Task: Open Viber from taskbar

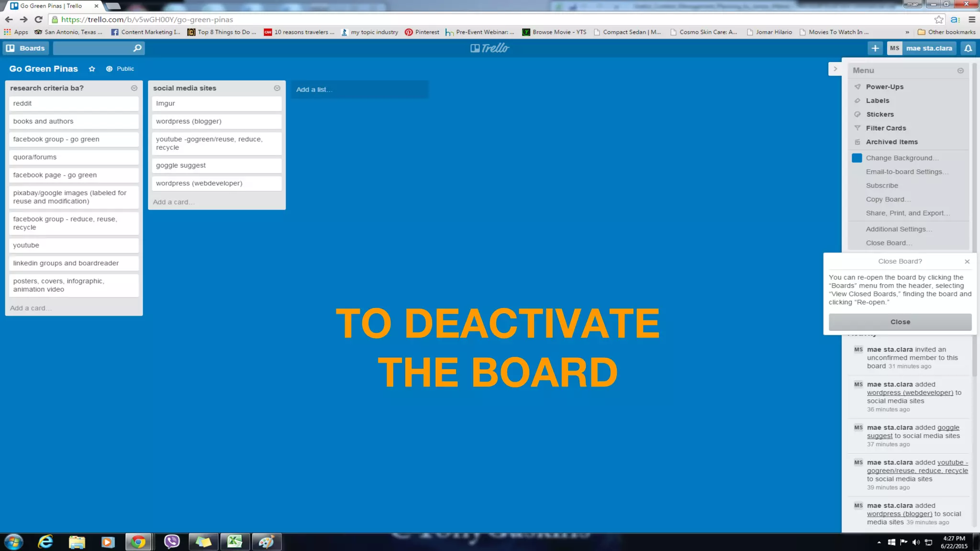Action: [x=171, y=542]
